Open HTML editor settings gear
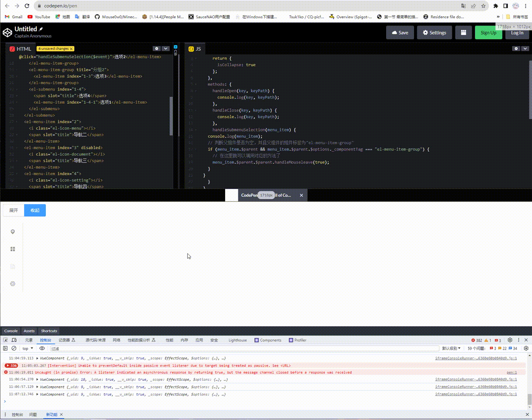The height and width of the screenshot is (420, 532). (157, 49)
